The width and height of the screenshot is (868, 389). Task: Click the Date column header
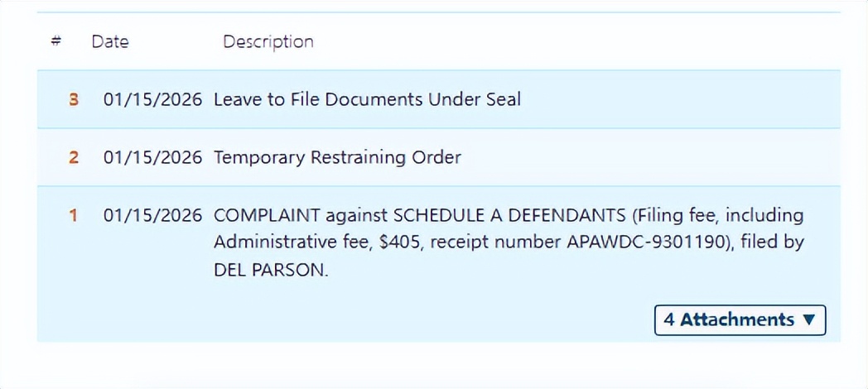110,41
